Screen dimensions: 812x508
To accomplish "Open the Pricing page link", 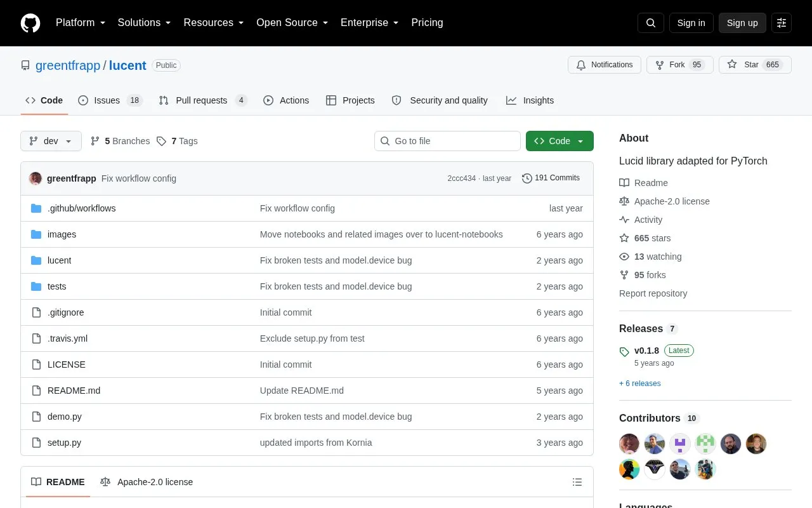I will [x=427, y=23].
